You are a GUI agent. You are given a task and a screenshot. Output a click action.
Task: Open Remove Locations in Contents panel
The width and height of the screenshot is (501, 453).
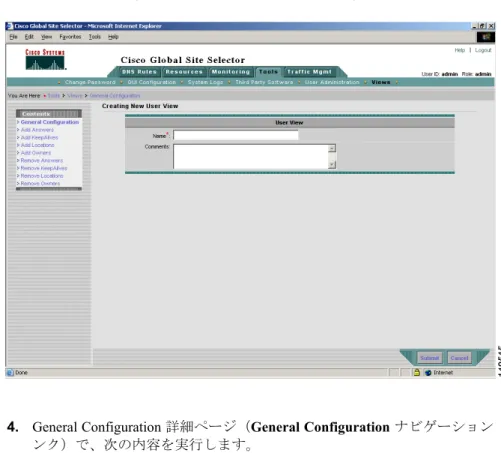[42, 176]
